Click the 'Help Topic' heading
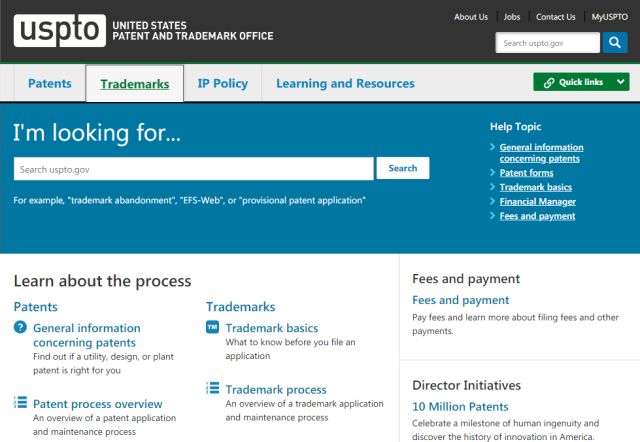 click(516, 127)
